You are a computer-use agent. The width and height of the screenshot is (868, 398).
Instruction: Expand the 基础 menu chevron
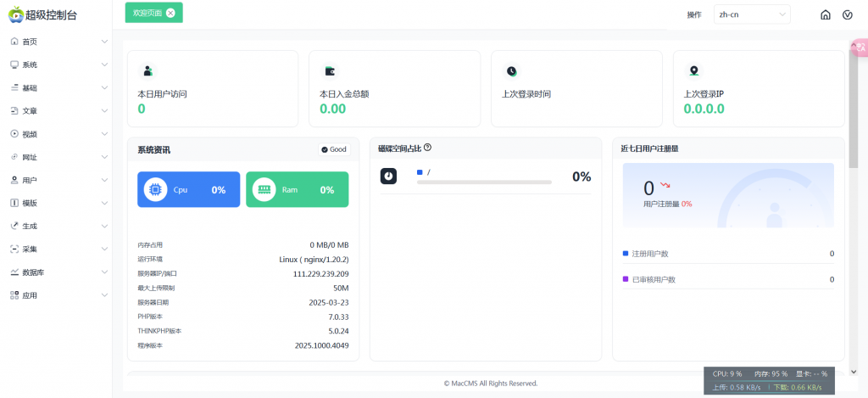[104, 87]
